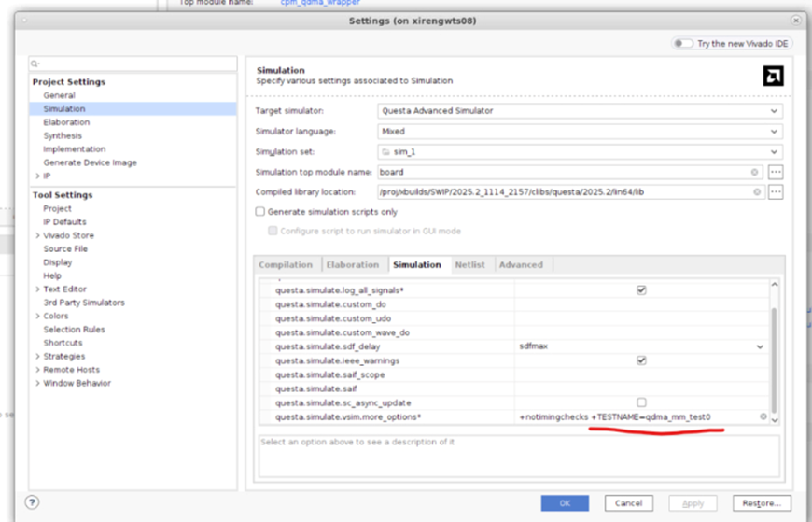Open sdf_delay sdfmax dropdown
The image size is (812, 522).
pos(760,346)
